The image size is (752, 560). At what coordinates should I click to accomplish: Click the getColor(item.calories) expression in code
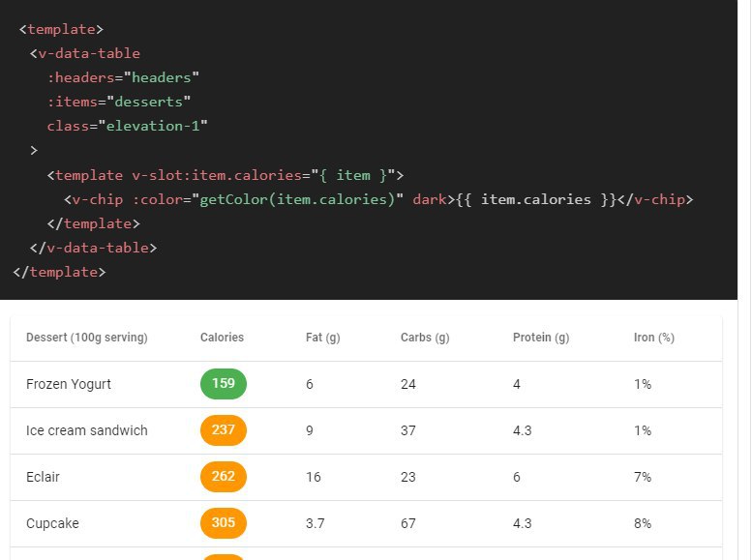pos(297,199)
